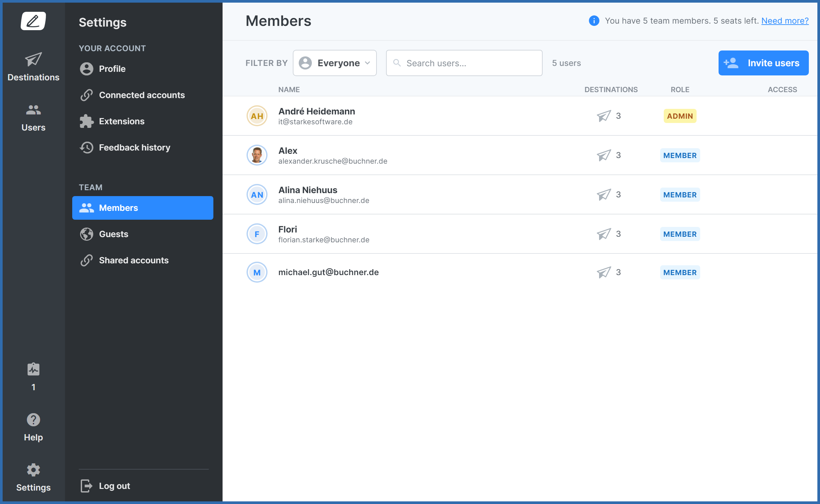Click the info icon beside seats message
820x504 pixels.
[594, 21]
